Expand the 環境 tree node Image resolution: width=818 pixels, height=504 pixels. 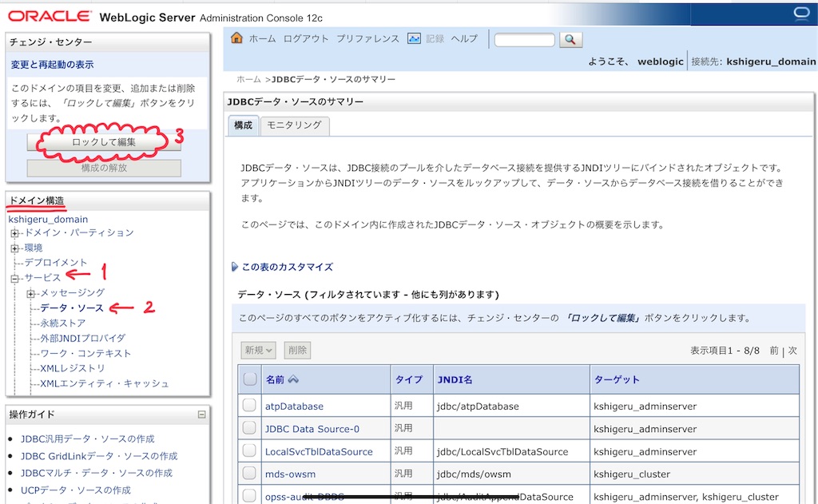pyautogui.click(x=14, y=248)
